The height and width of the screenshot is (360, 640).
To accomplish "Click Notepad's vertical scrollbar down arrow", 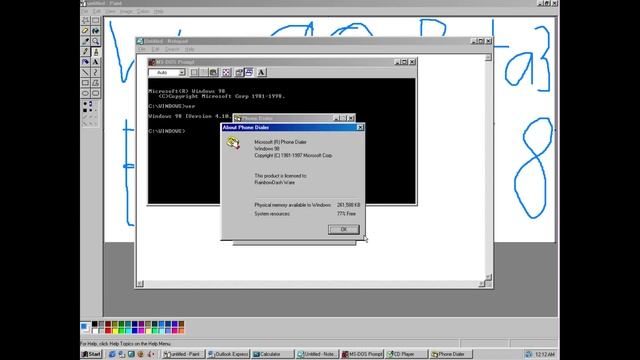I will [488, 277].
